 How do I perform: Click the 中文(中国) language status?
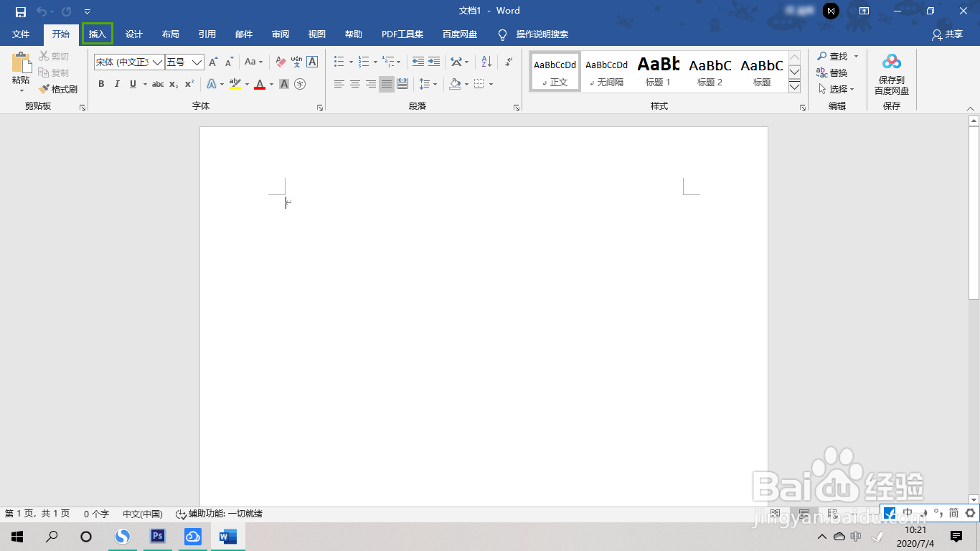143,514
